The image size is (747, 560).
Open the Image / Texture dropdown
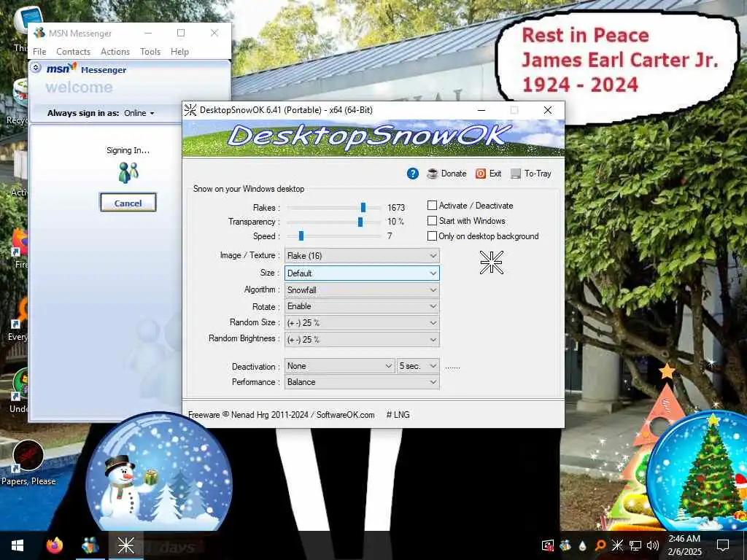tap(362, 256)
